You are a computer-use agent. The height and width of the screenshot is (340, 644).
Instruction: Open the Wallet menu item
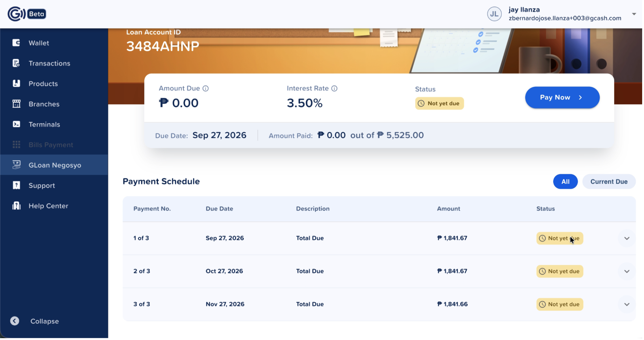tap(54, 43)
